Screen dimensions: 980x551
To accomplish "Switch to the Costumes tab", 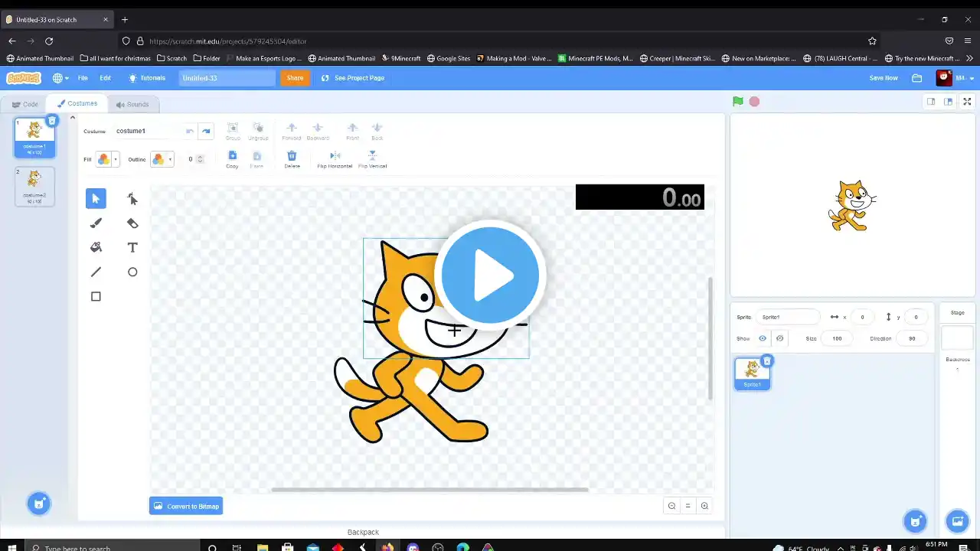I will 77,103.
